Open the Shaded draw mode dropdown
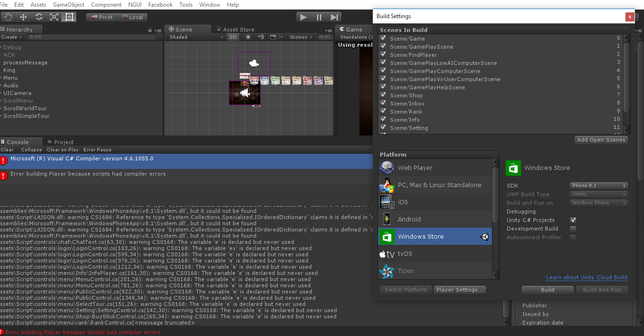Screen dimensions: 644x336 coord(196,37)
